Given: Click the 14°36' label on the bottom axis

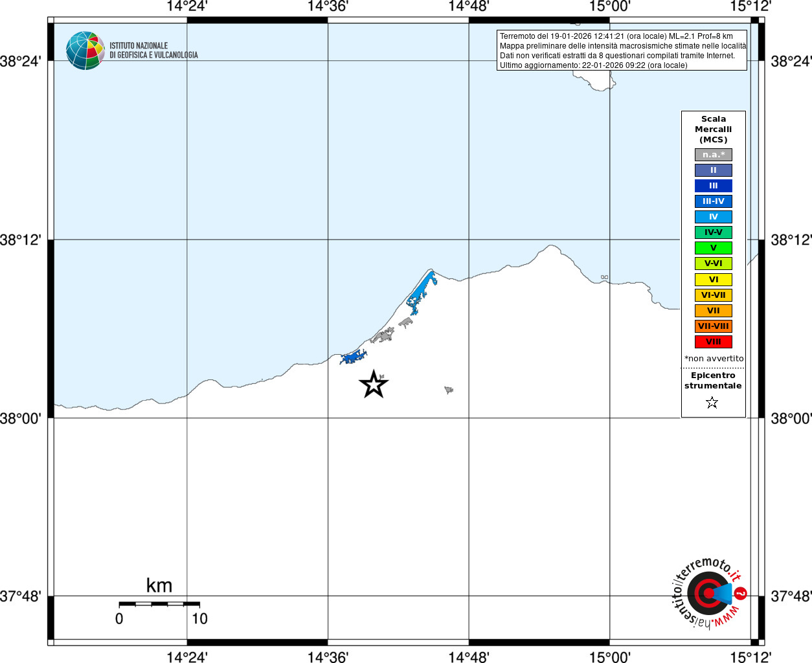Looking at the screenshot, I should click(x=328, y=657).
